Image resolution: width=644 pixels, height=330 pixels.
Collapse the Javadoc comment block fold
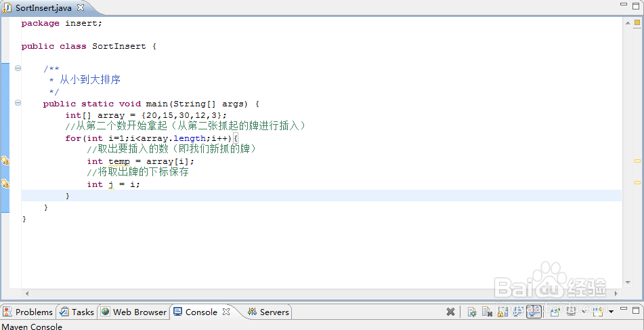18,68
